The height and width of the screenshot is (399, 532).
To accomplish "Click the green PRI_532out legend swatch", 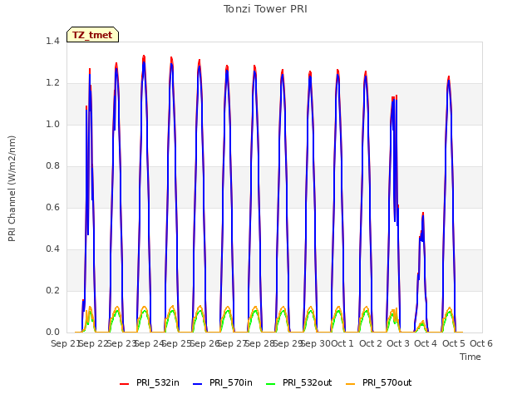I will pos(271,384).
